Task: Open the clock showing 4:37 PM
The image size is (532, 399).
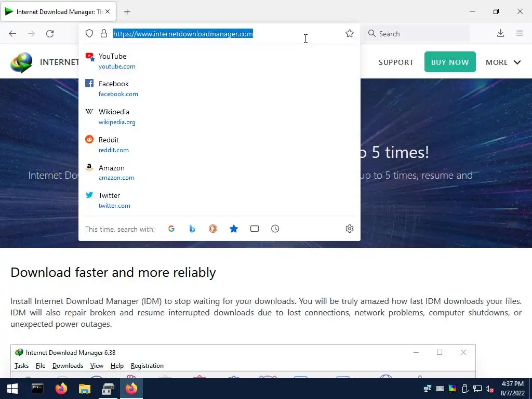Action: (x=513, y=389)
